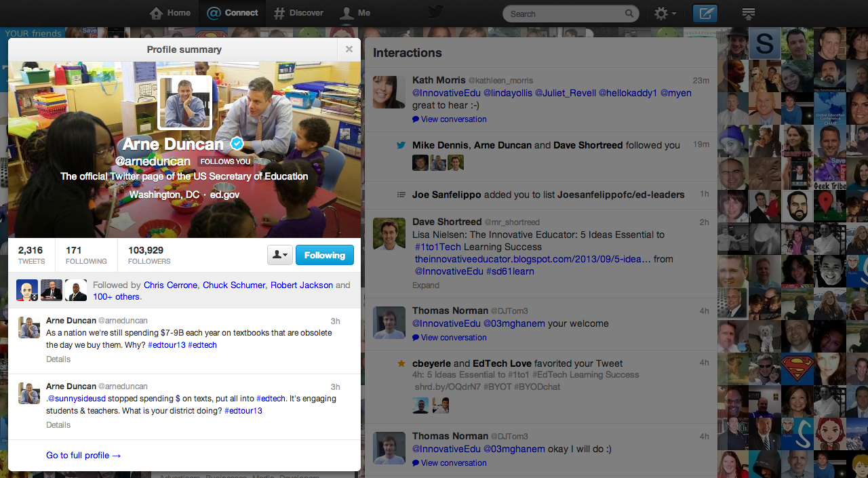The image size is (868, 478).
Task: Switch to the Connect tab
Action: coord(233,13)
